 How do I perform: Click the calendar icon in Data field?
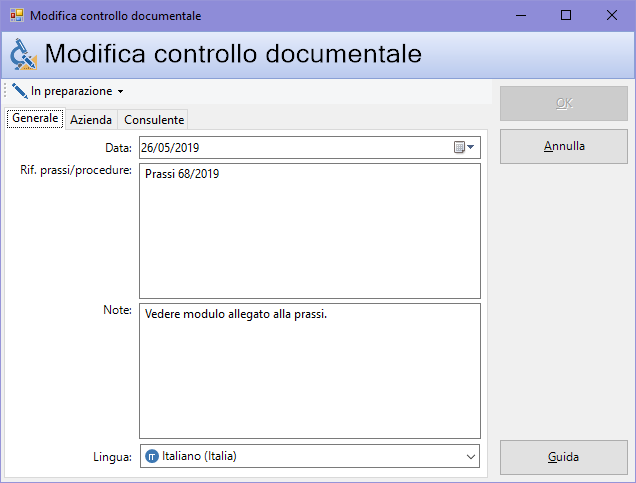[x=459, y=147]
